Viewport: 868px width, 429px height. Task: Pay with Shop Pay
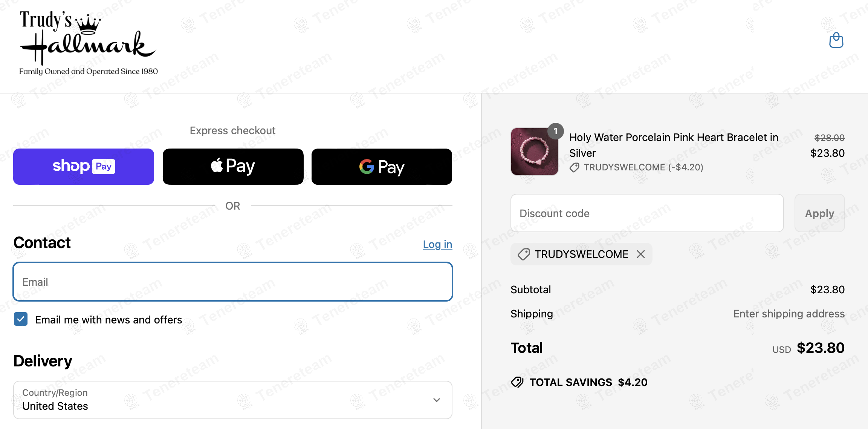84,167
